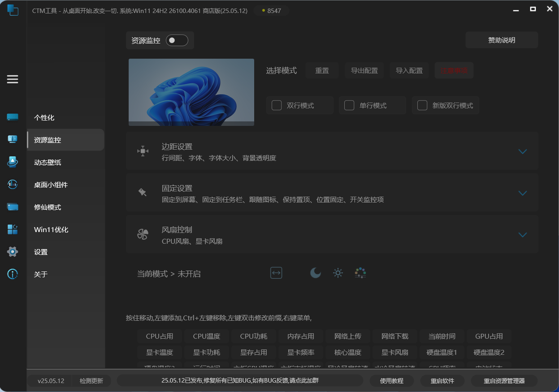Check the 双行模式 checkbox
Image resolution: width=559 pixels, height=392 pixels.
click(x=277, y=105)
